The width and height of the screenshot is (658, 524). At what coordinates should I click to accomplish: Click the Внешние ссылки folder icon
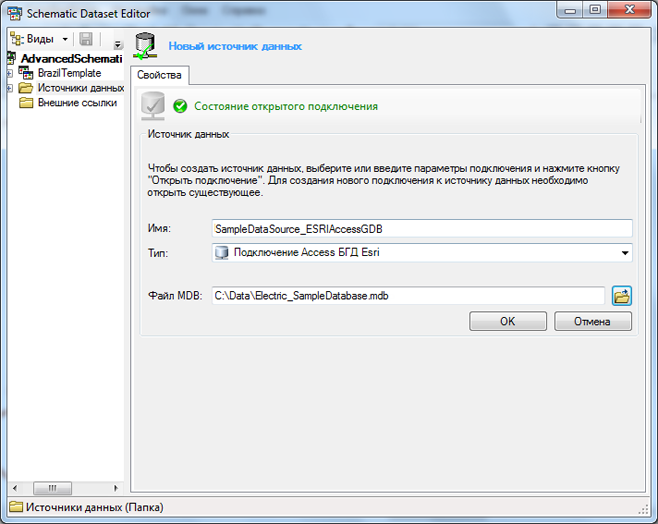click(26, 102)
